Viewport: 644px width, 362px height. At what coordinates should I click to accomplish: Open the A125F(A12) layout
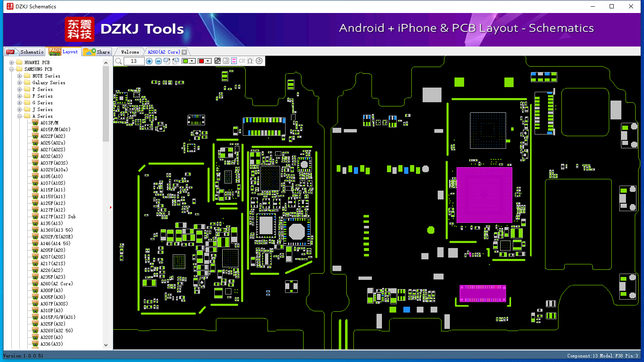53,203
